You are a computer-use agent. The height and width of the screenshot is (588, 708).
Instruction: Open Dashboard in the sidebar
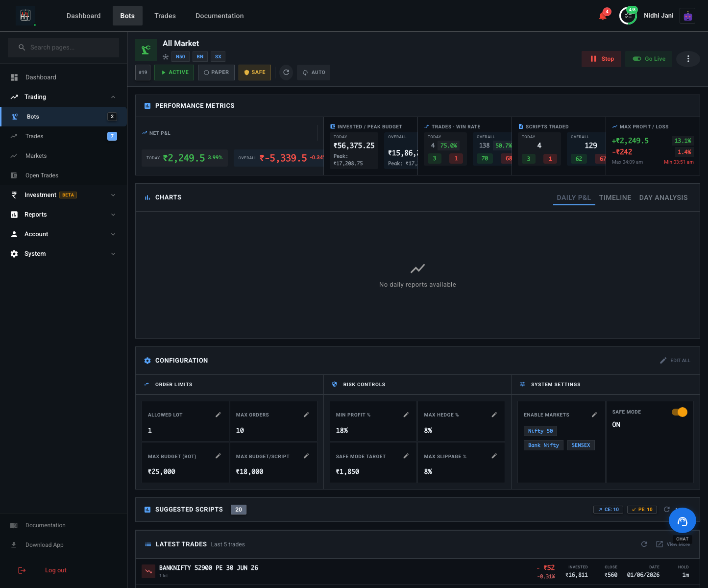[63, 77]
